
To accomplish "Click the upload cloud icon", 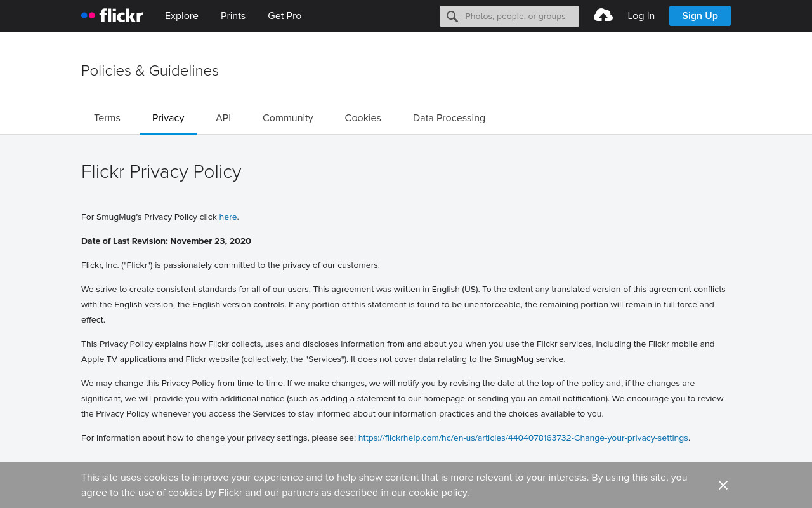I will 603,15.
